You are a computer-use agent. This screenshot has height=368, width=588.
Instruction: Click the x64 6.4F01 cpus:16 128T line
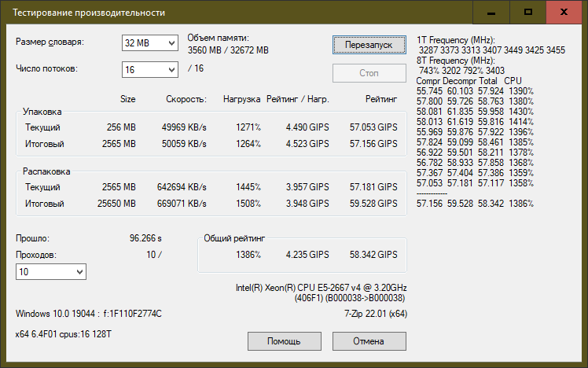pos(64,334)
